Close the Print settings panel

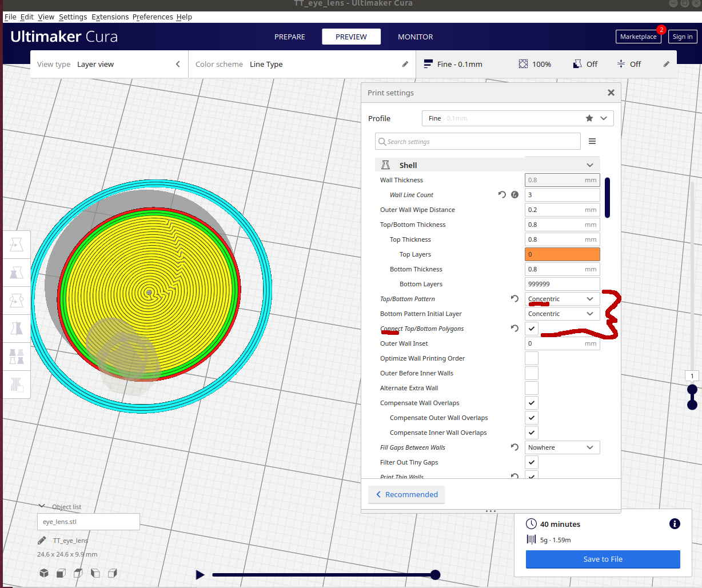(x=611, y=93)
